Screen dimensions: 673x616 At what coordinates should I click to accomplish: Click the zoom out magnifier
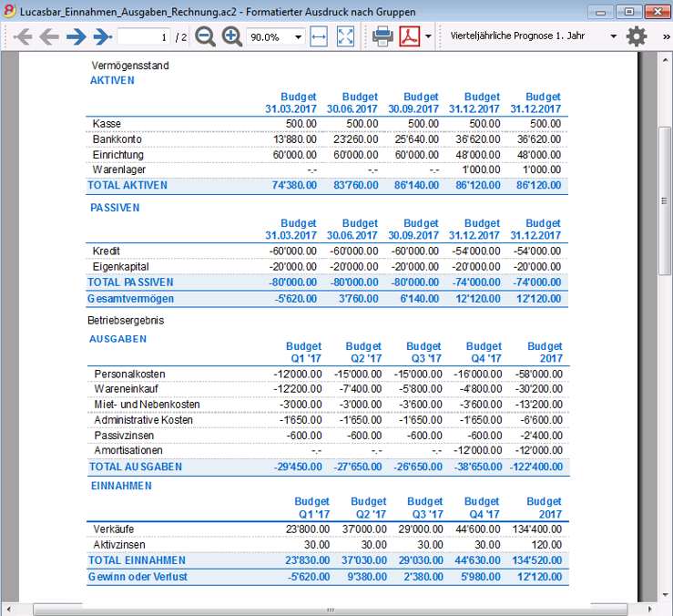pyautogui.click(x=206, y=36)
